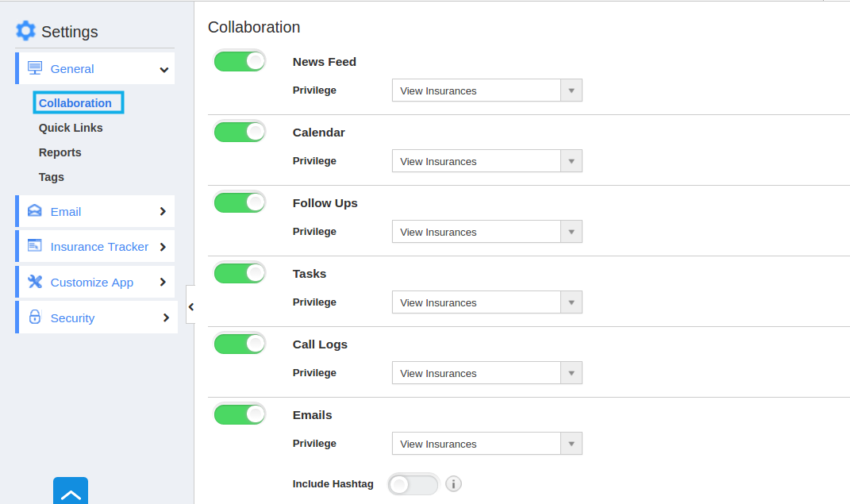Select the Reports submenu item
Viewport: 850px width, 504px height.
coord(60,153)
